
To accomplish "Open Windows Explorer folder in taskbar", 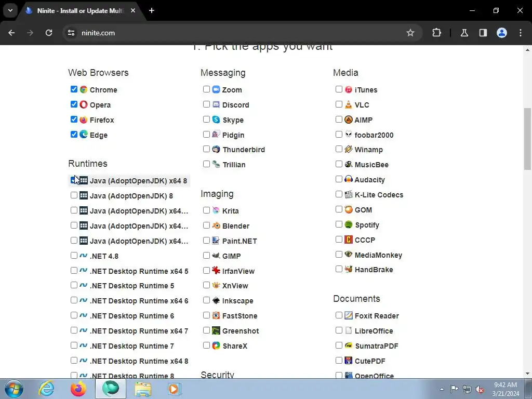I will pyautogui.click(x=143, y=389).
